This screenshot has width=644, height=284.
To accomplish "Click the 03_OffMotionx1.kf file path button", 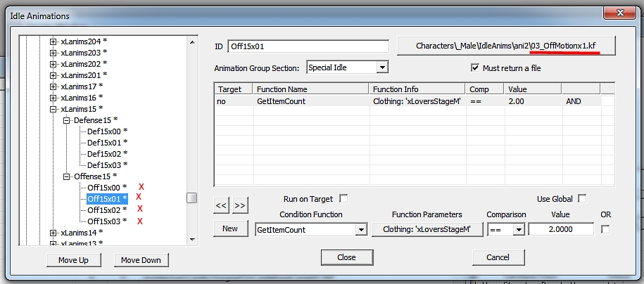I will pos(507,46).
